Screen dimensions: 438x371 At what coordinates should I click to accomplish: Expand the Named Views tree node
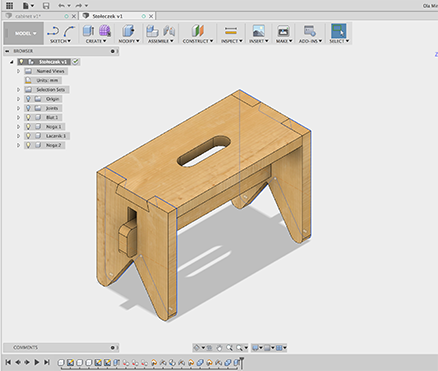pos(19,71)
